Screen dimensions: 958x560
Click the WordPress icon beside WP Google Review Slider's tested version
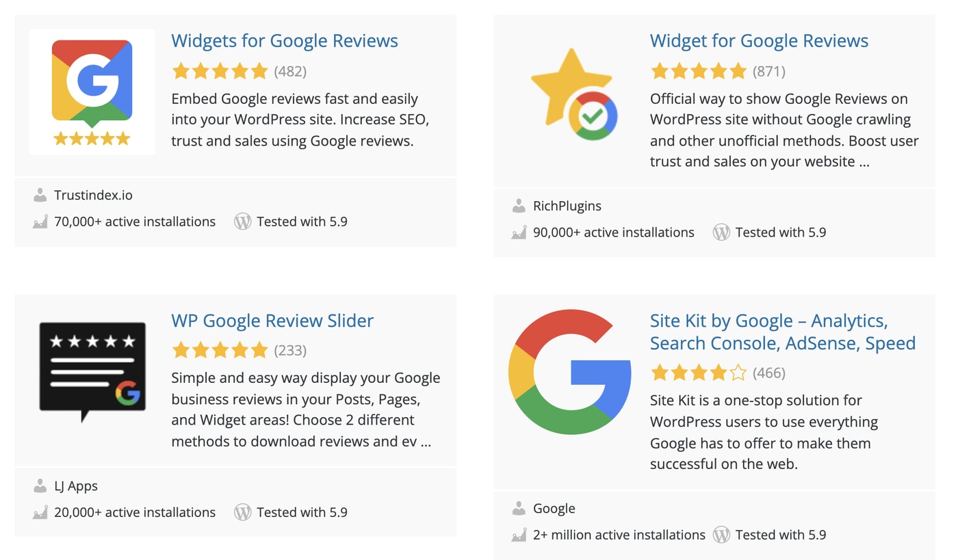pyautogui.click(x=243, y=512)
